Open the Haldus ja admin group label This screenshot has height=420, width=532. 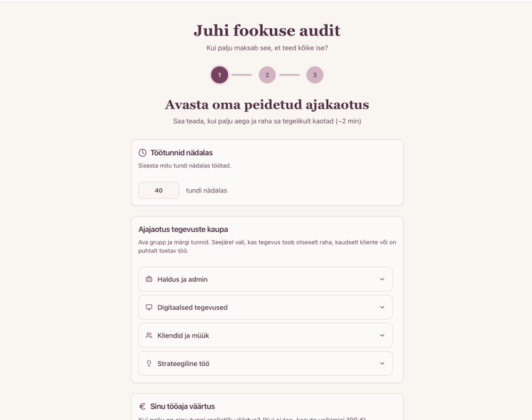182,279
